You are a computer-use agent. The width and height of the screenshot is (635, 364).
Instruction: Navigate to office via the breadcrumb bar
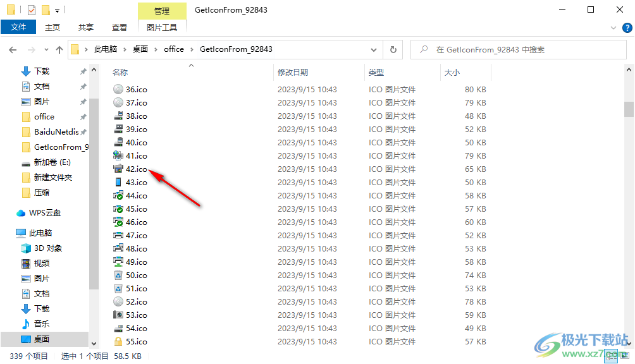tap(174, 49)
